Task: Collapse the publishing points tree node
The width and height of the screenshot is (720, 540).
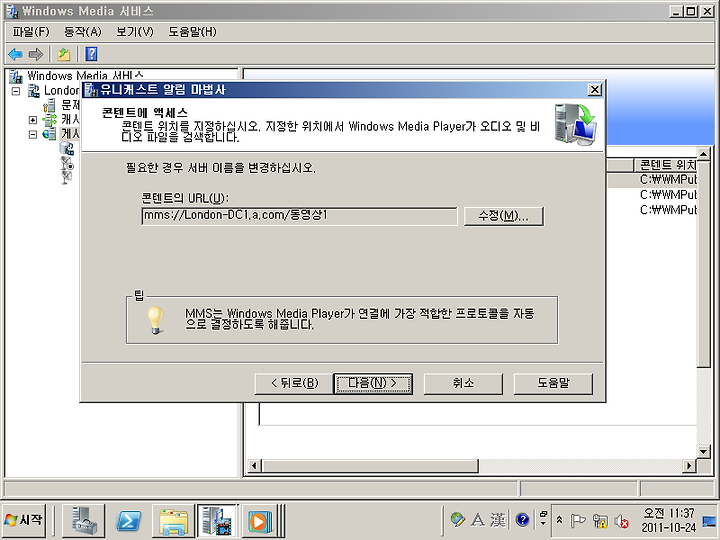Action: [x=33, y=135]
